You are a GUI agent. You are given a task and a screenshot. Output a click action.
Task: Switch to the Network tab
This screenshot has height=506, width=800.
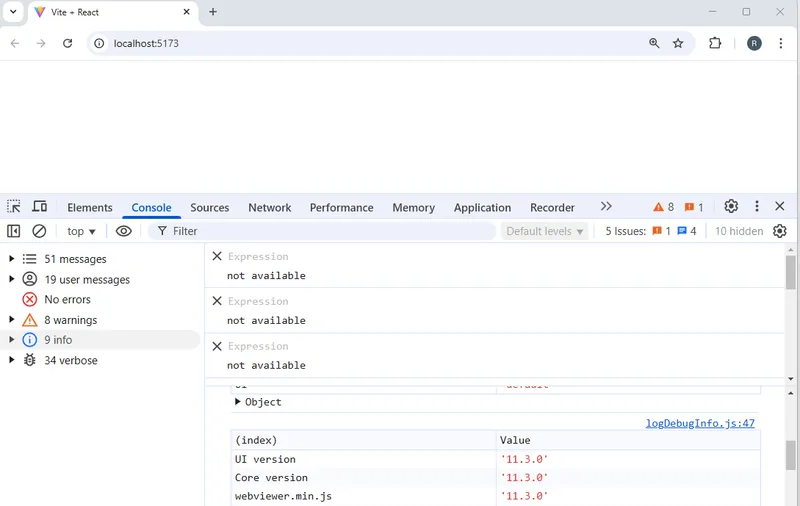click(x=270, y=208)
